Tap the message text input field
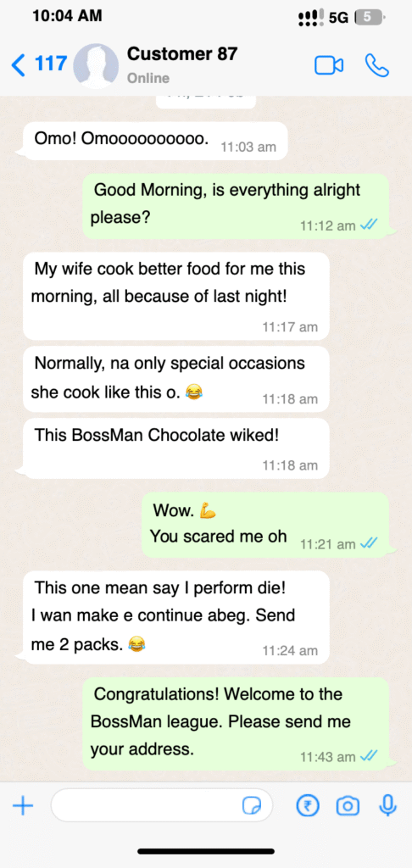 pos(162,805)
